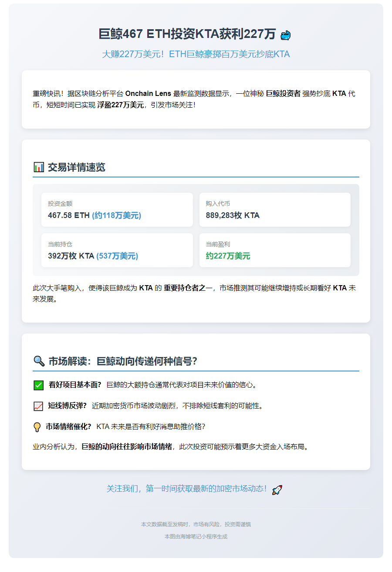Click the rocket emoji in the footer
The width and height of the screenshot is (392, 572).
[277, 490]
